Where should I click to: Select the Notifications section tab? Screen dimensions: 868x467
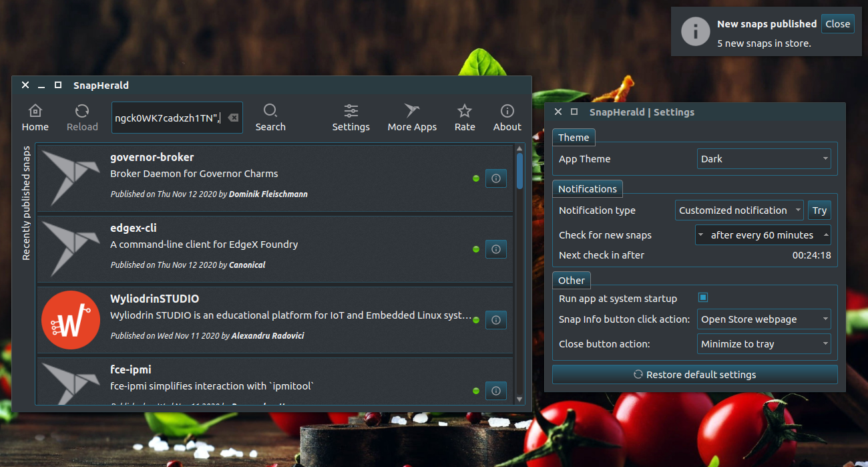point(588,188)
